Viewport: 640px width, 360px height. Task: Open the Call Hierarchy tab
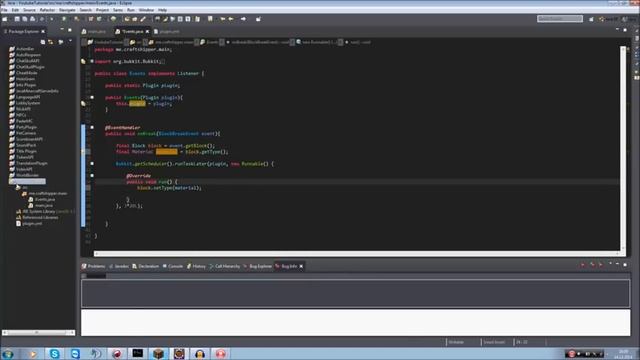225,266
